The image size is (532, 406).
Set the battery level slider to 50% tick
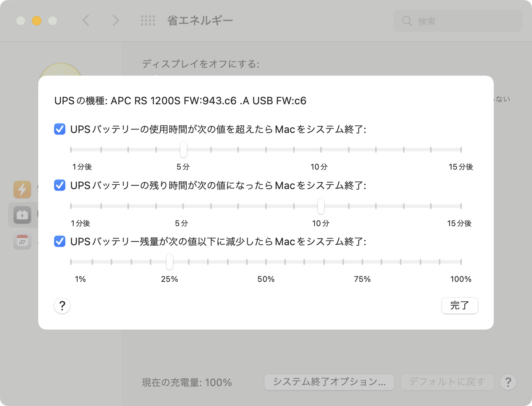point(266,262)
